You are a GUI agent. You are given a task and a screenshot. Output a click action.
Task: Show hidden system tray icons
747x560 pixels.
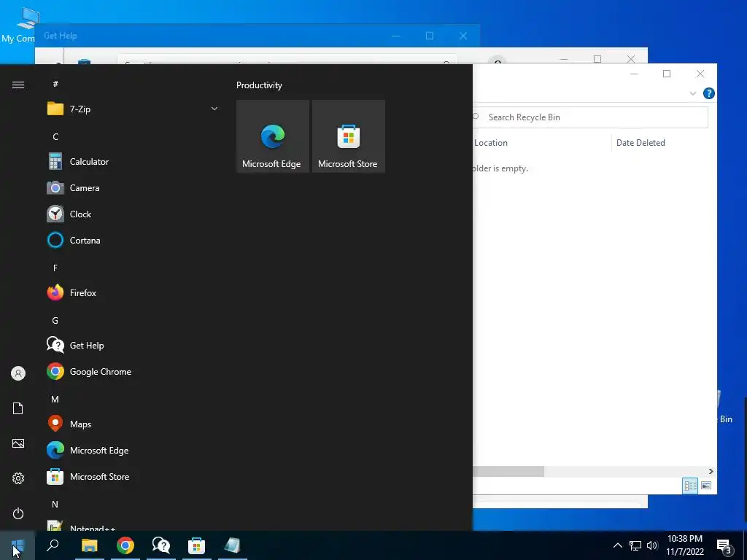click(617, 545)
